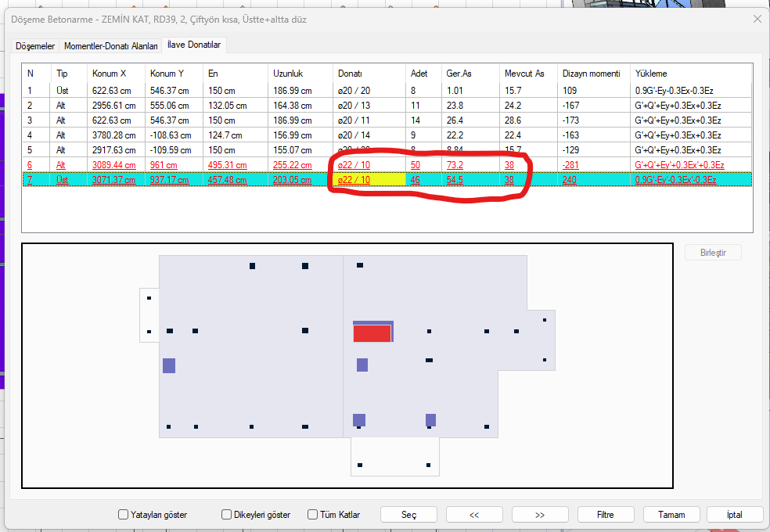This screenshot has width=770, height=532.
Task: Sort by the Uzunluk column header
Action: (x=288, y=74)
